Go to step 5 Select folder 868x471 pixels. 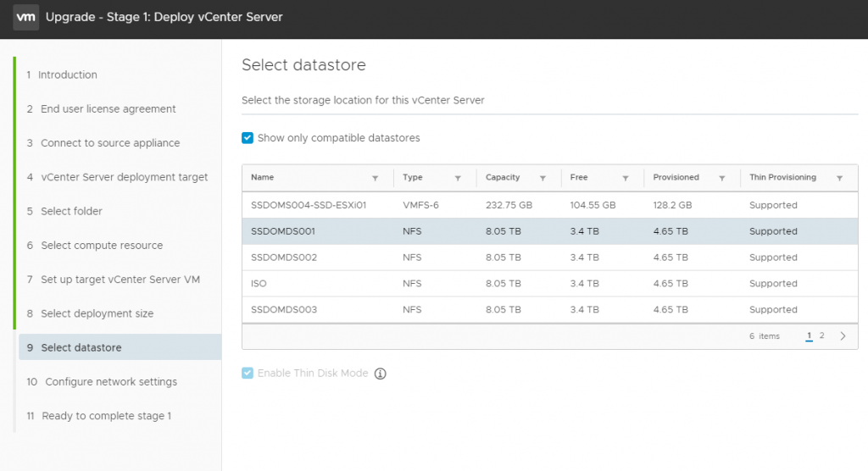(x=64, y=211)
